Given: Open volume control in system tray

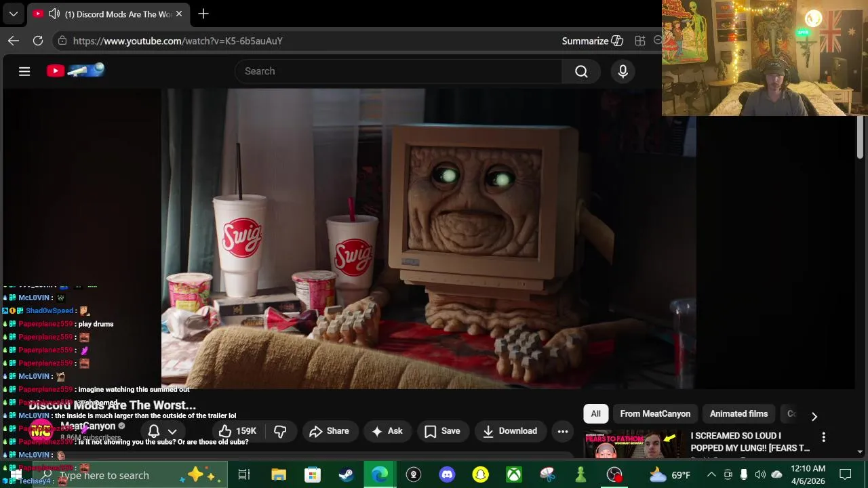Looking at the screenshot, I should [760, 475].
